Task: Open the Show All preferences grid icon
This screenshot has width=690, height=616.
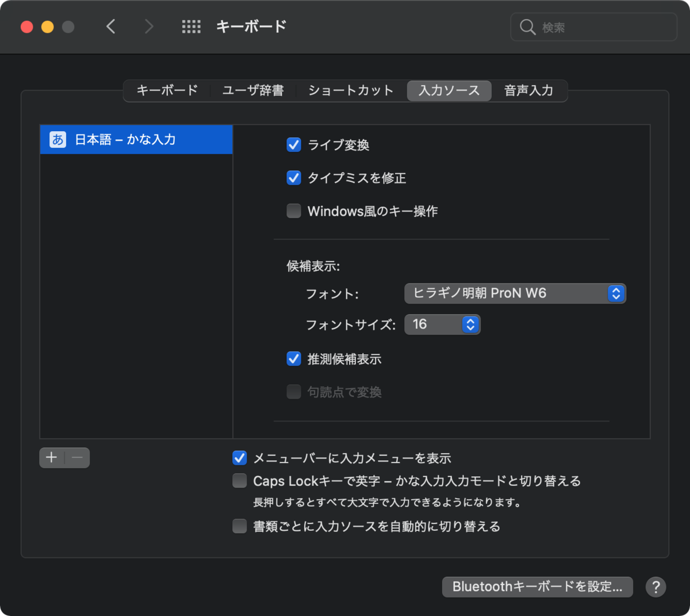Action: tap(191, 26)
